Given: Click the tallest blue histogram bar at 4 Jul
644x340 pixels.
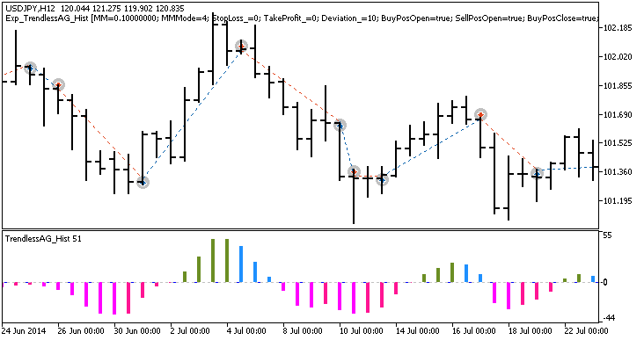Looking at the screenshot, I should click(241, 264).
